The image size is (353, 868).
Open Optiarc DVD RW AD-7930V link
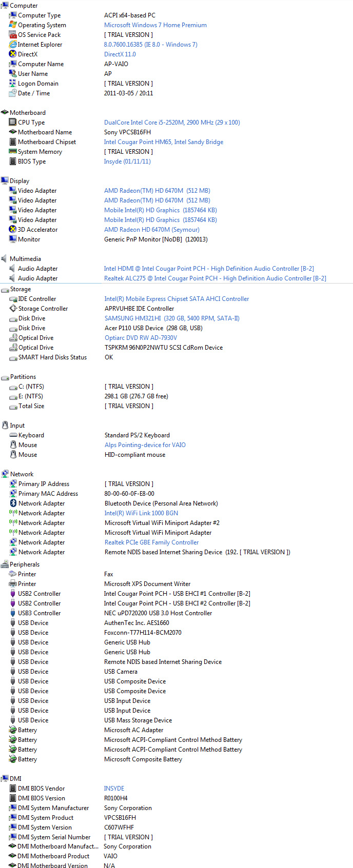[141, 338]
